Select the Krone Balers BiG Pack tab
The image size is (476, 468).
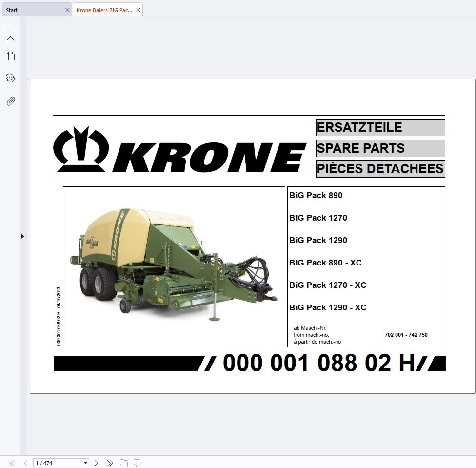[104, 10]
